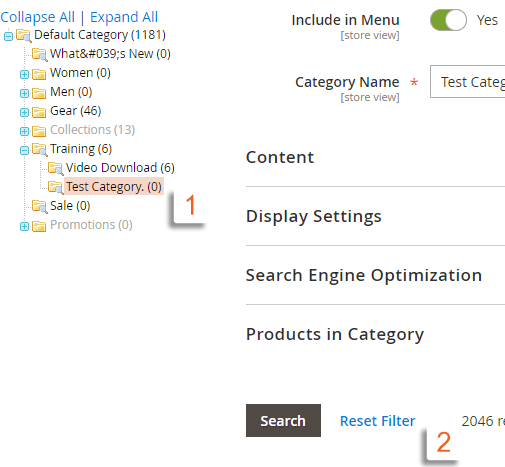Select the What's New (0) category

coord(110,54)
